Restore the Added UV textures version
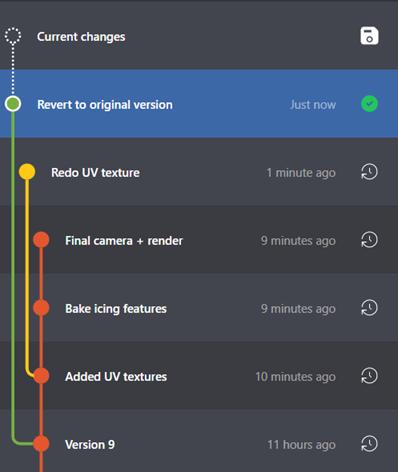398x472 pixels. (x=369, y=376)
